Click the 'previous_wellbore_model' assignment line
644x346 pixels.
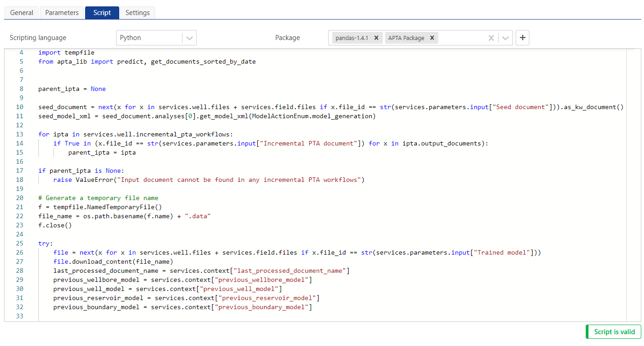183,280
